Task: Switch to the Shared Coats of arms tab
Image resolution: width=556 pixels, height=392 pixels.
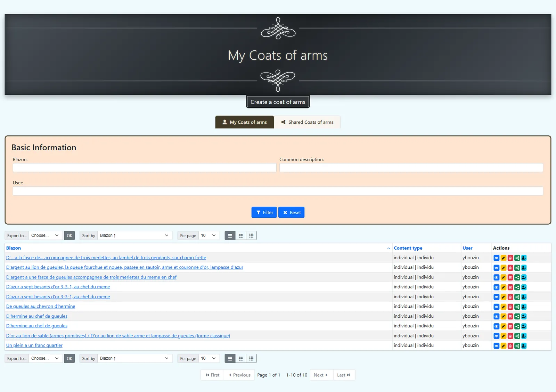Action: [x=307, y=122]
